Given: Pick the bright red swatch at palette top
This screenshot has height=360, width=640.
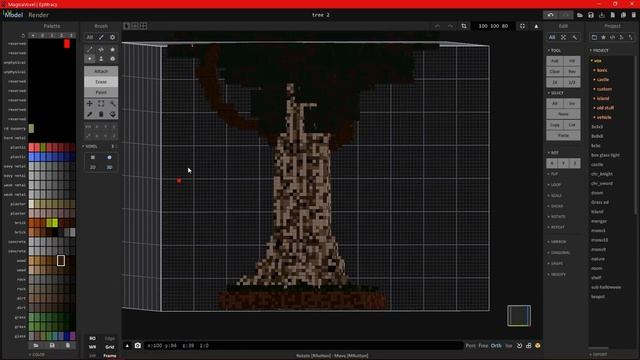Looking at the screenshot, I should [x=67, y=44].
